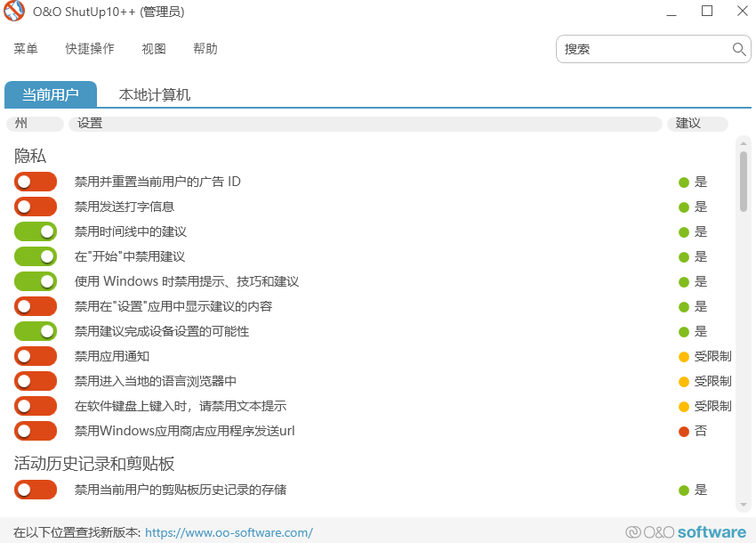Viewport: 756px width, 543px height.
Task: Open the 快捷操作 menu
Action: click(89, 49)
